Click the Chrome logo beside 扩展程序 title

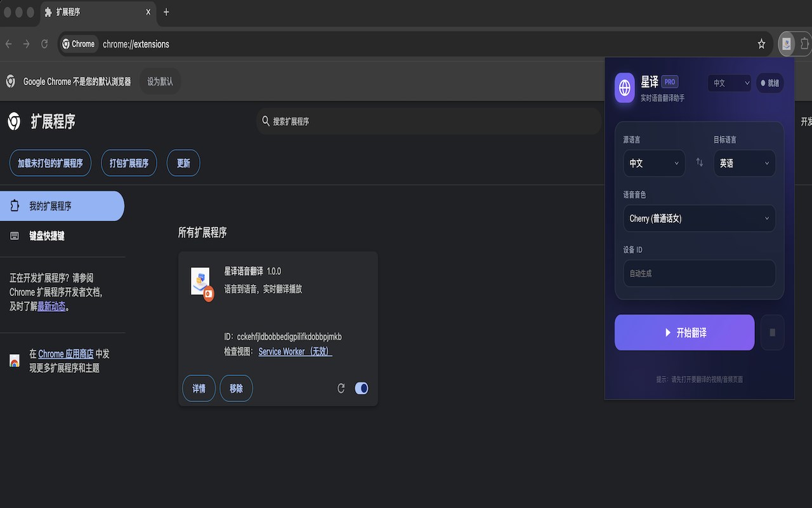(14, 121)
